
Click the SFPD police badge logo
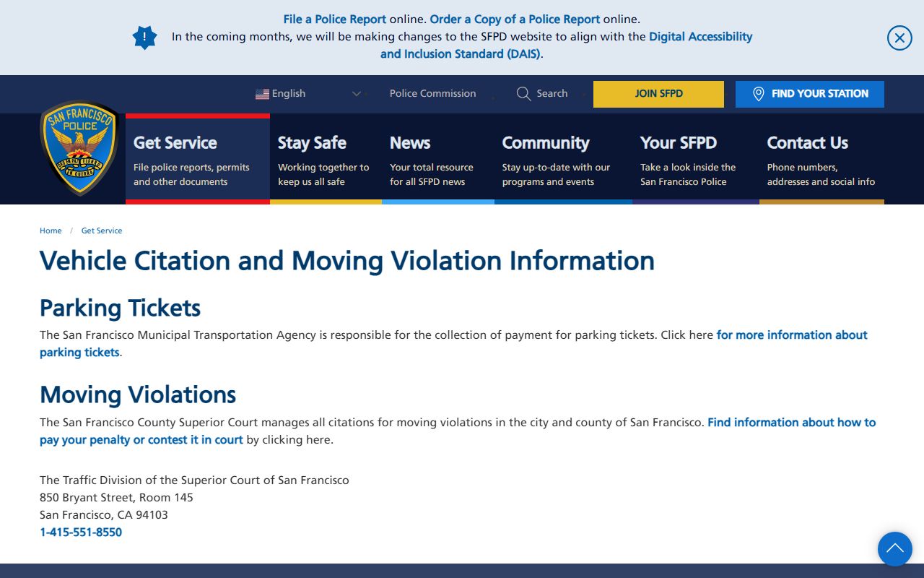pyautogui.click(x=79, y=148)
